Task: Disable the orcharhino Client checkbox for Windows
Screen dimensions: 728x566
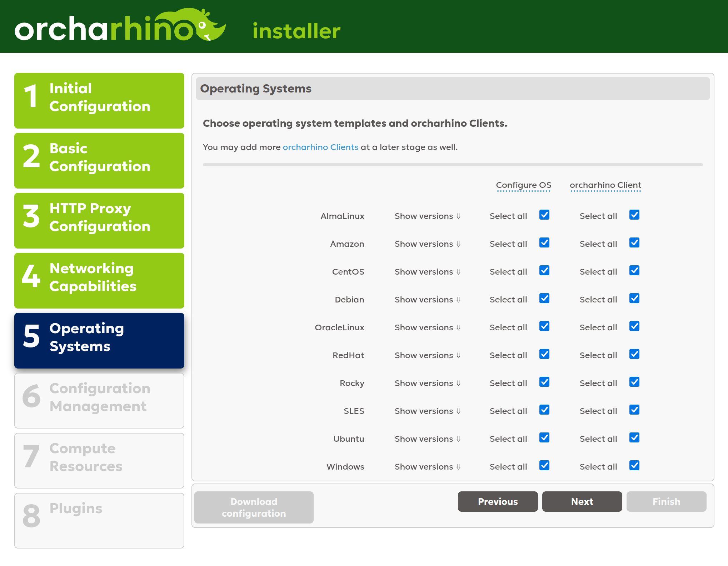Action: [x=634, y=466]
